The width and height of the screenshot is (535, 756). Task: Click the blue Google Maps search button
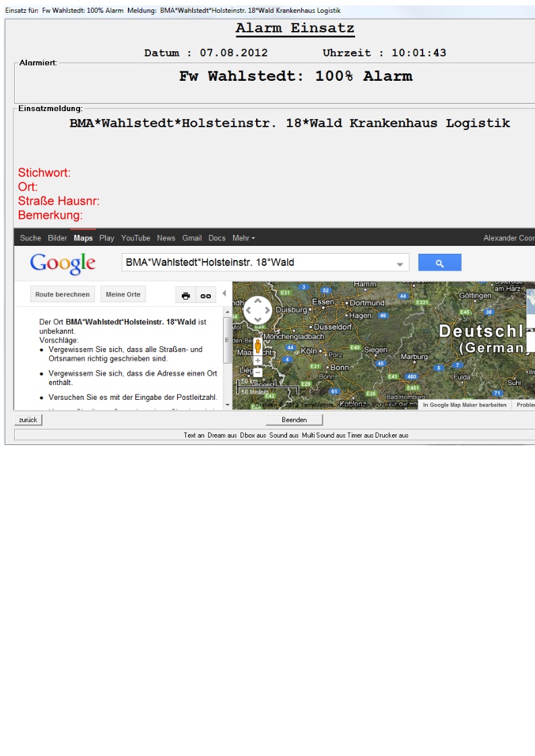click(x=439, y=263)
